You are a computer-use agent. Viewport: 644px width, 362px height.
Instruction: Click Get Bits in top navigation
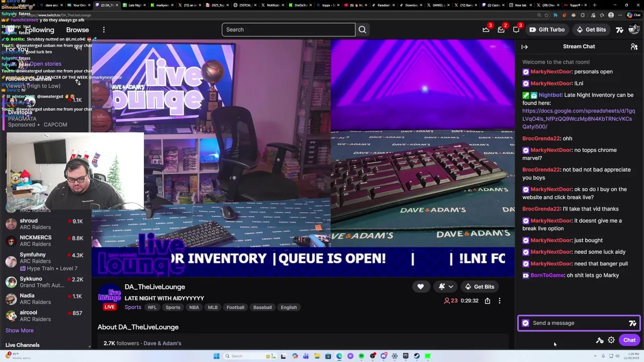(591, 30)
